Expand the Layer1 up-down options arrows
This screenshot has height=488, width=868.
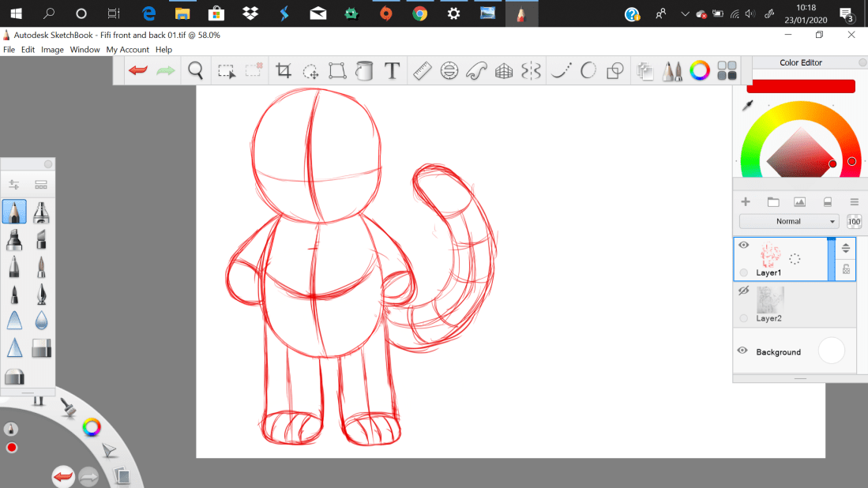coord(846,248)
